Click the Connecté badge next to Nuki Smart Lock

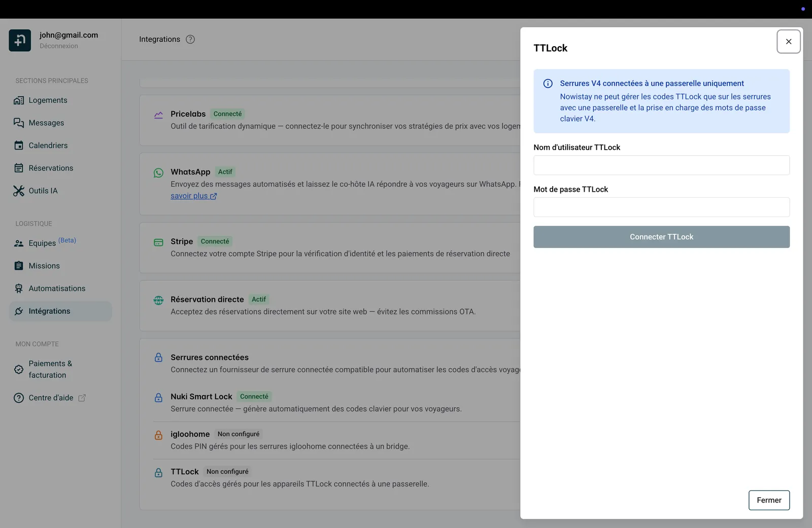click(254, 397)
